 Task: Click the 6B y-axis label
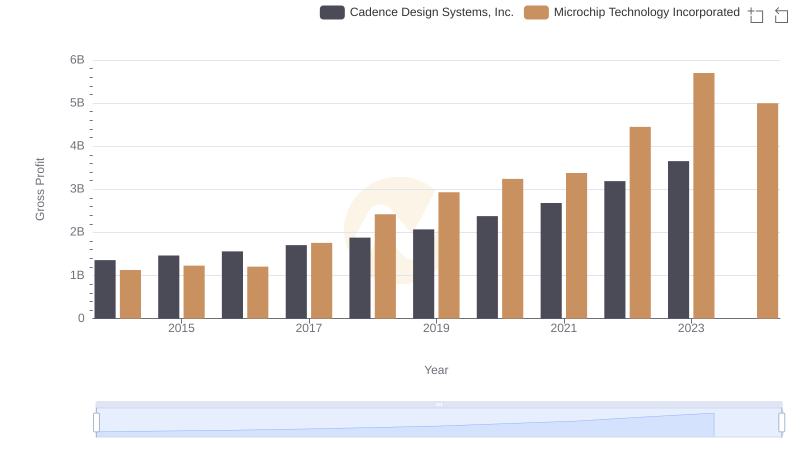click(77, 60)
